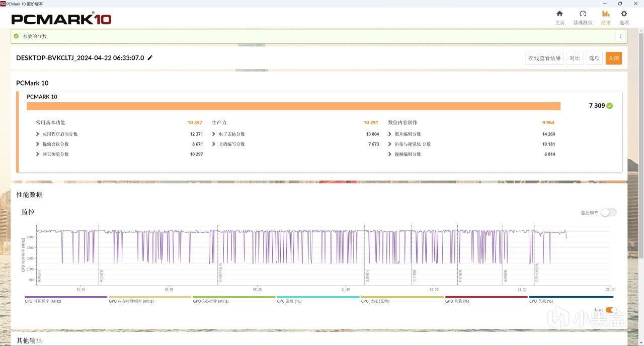Screen dimensions: 644x346
Task: Select the purple CPU 时钟频率 legend swatch
Action: [x=66, y=297]
